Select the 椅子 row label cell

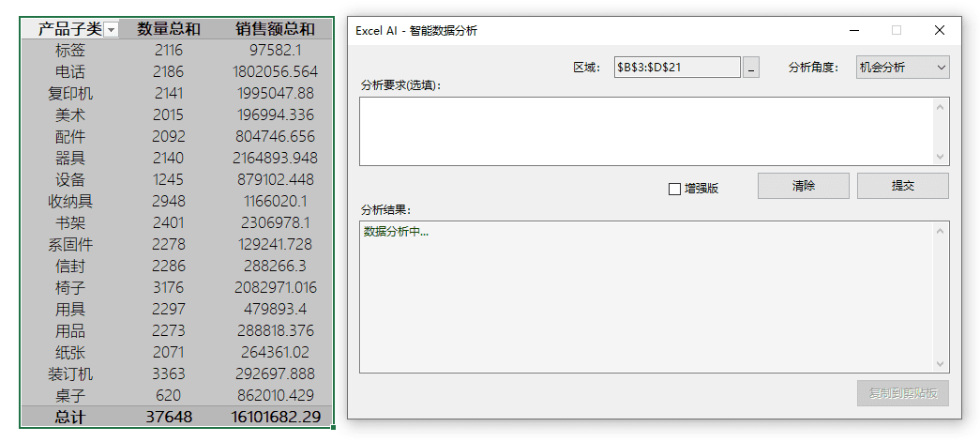pos(70,287)
